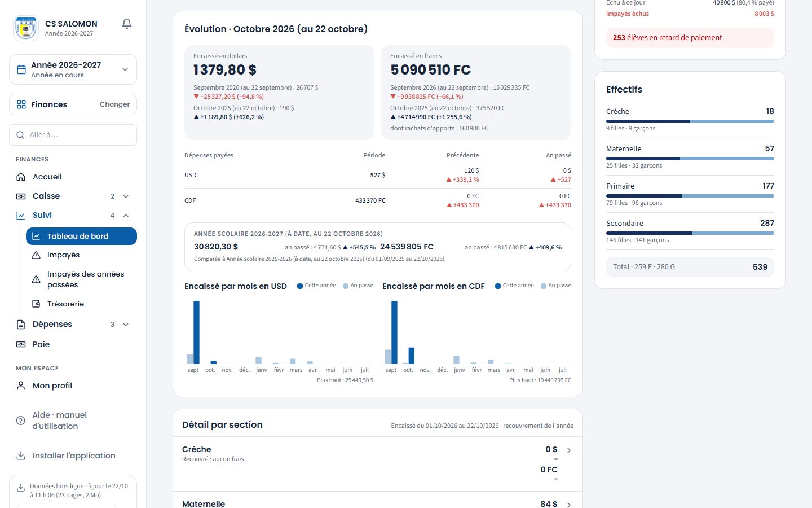Click the calendar icon beside Année 2026-2027
Viewport: 812px width, 508px height.
coord(21,69)
